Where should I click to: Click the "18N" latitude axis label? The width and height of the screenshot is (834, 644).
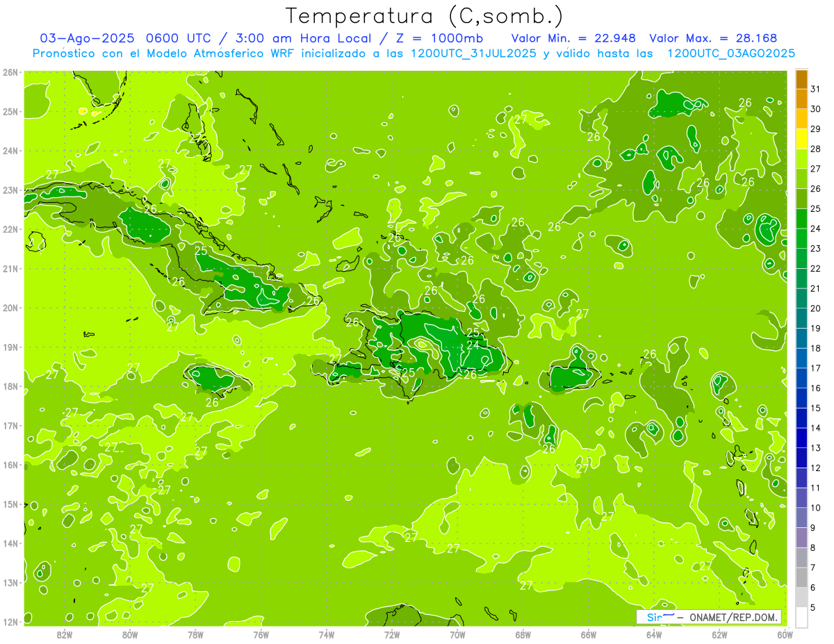tap(10, 386)
